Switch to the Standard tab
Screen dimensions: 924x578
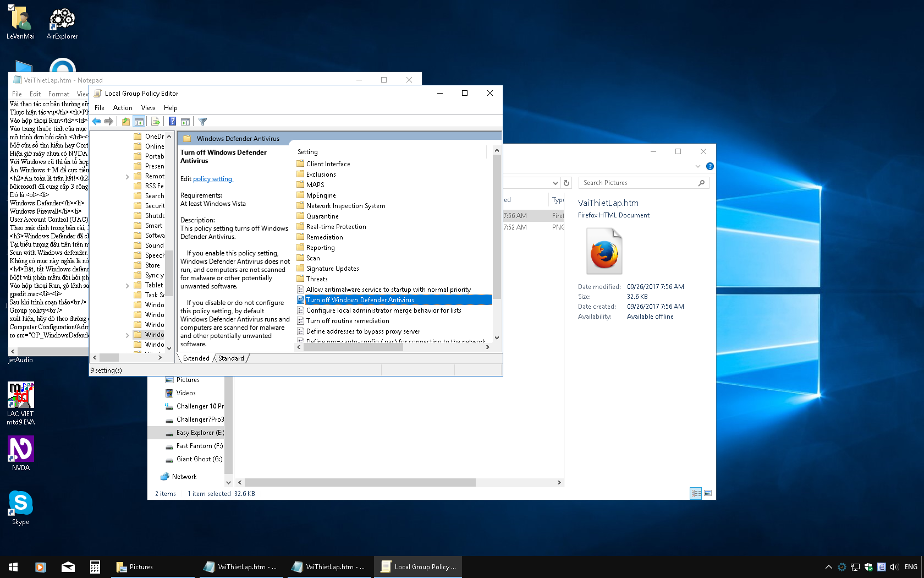pos(231,358)
